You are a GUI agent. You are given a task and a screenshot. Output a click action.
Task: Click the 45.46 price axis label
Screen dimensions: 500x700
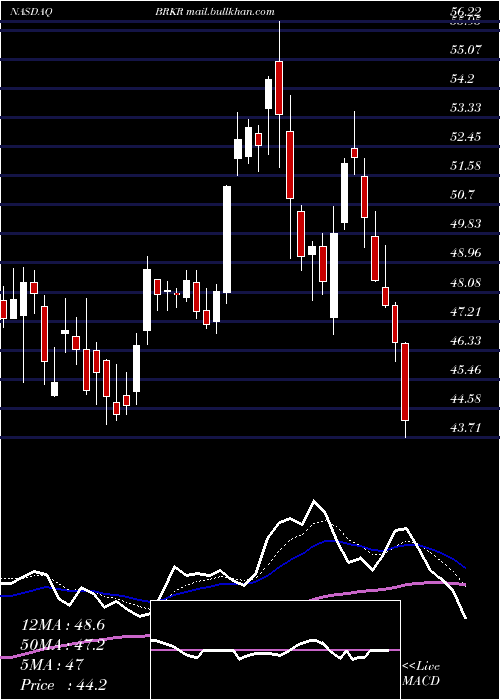tap(466, 370)
